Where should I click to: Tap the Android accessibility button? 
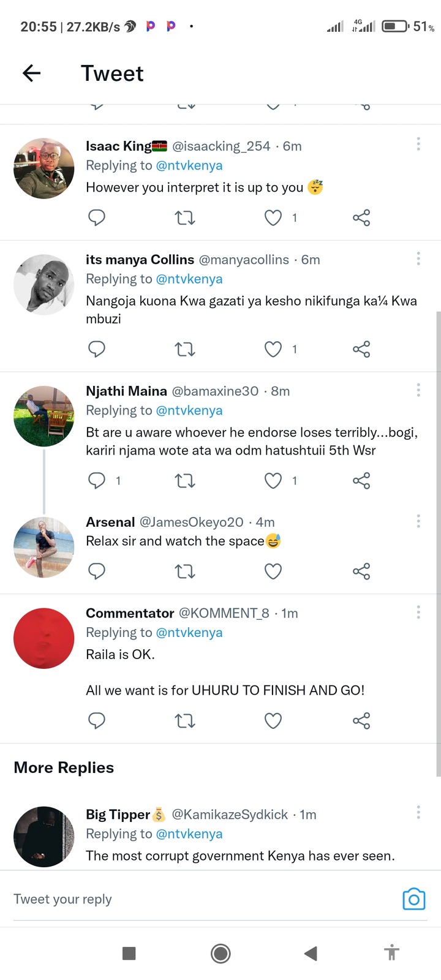(x=391, y=953)
